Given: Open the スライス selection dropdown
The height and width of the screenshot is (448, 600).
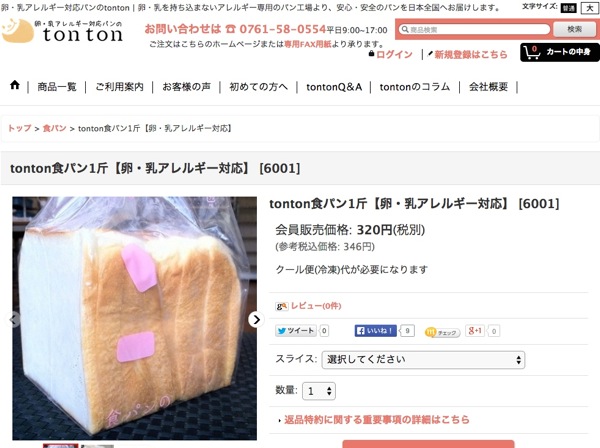Looking at the screenshot, I should click(423, 360).
